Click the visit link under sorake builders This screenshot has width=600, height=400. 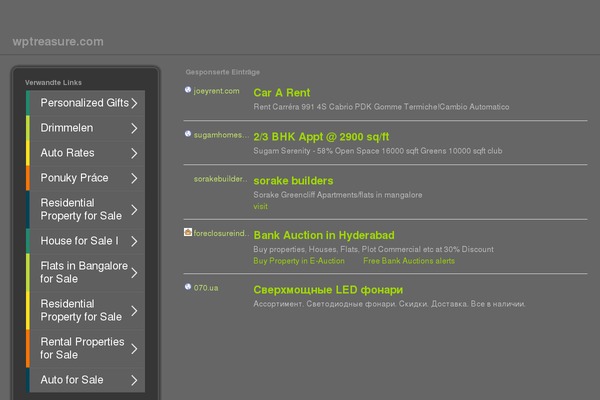click(x=260, y=206)
